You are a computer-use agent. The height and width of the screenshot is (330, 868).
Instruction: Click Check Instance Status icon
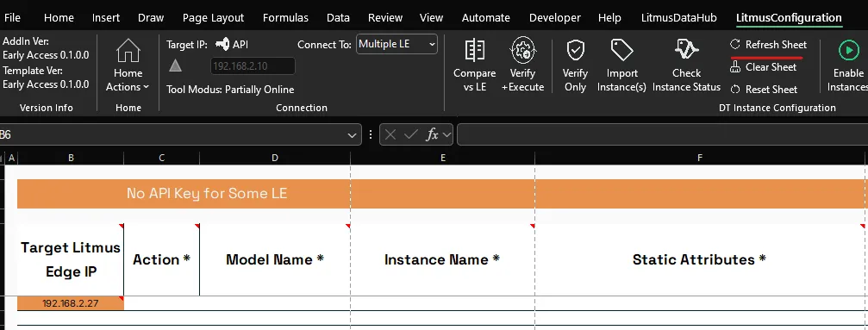[x=686, y=50]
